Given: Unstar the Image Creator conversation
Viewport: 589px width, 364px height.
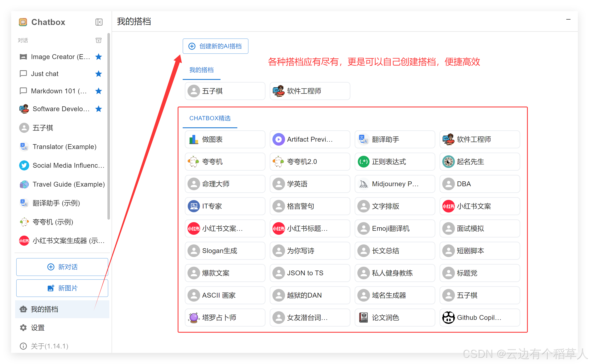Looking at the screenshot, I should click(x=99, y=57).
